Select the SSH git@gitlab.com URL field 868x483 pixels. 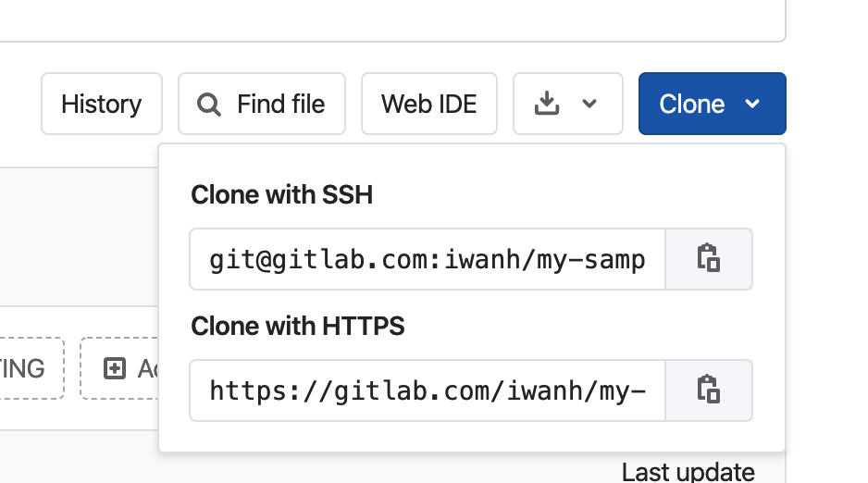tap(428, 259)
